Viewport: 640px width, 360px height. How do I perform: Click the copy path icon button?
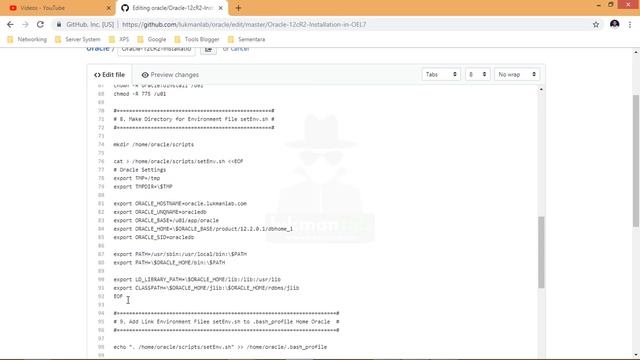pyautogui.click(x=208, y=49)
